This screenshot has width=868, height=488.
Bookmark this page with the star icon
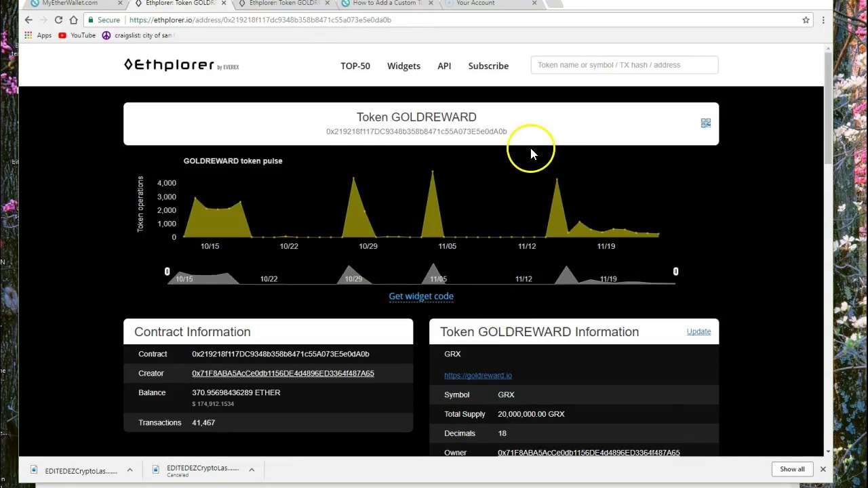click(806, 20)
